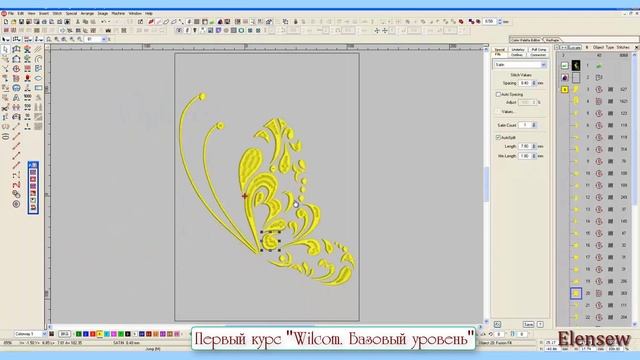Viewport: 640px width, 360px height.
Task: Click the New design toolbar icon
Action: [x=6, y=22]
